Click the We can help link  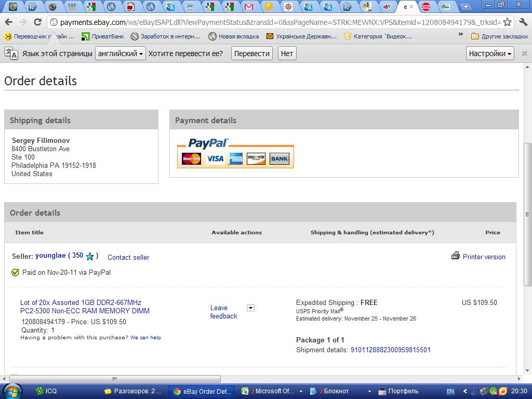(145, 337)
